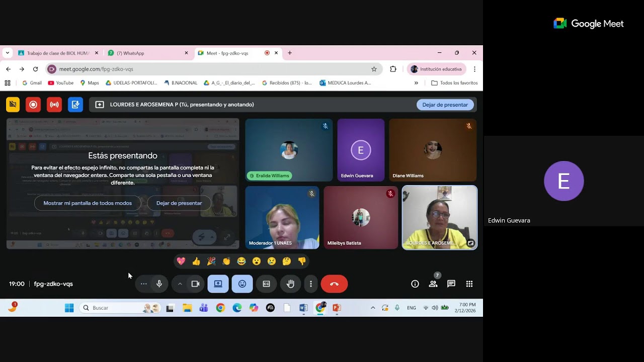Screen dimensions: 644x362
Task: Click the Windows Start button
Action: [69, 308]
